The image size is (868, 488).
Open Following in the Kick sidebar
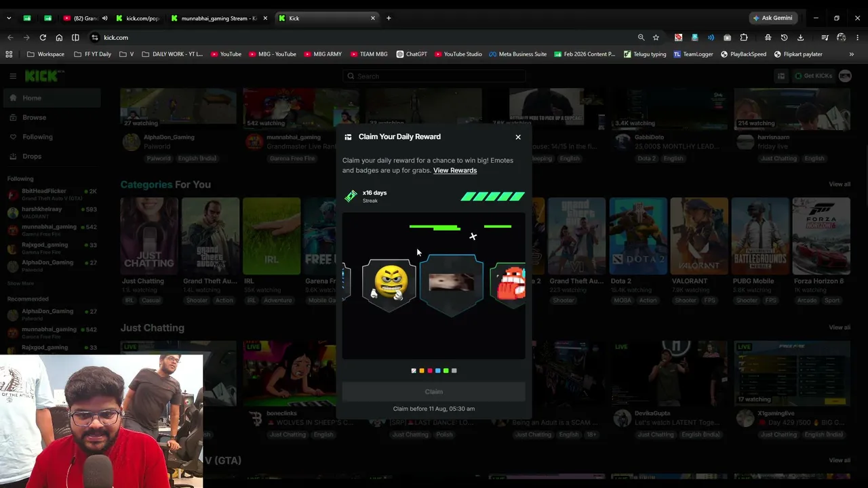(51, 137)
